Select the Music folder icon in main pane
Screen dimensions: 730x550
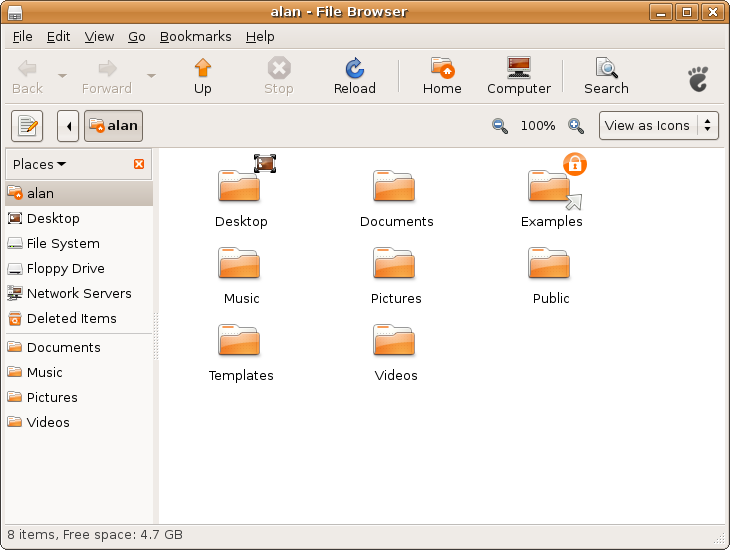[239, 263]
